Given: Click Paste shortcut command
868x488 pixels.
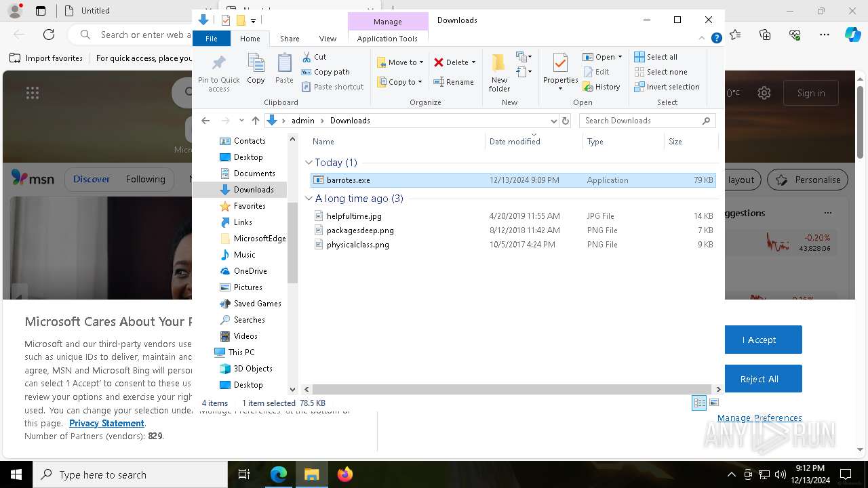Looking at the screenshot, I should coord(332,87).
